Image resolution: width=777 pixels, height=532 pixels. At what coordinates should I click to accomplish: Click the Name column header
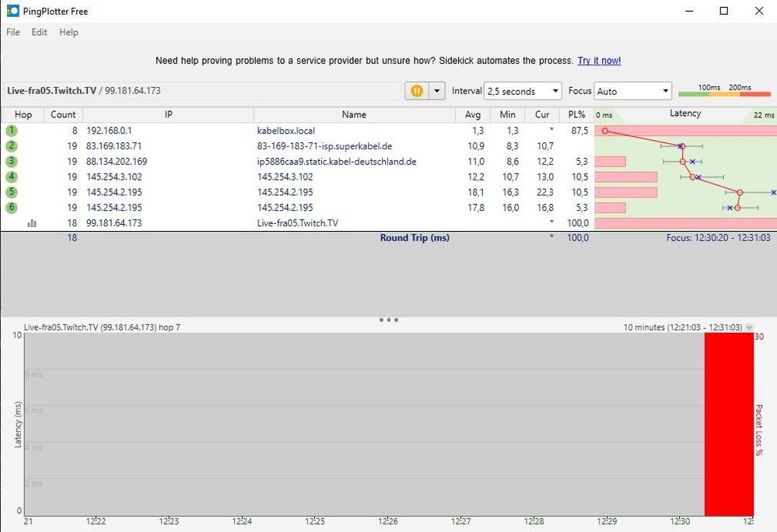point(354,114)
